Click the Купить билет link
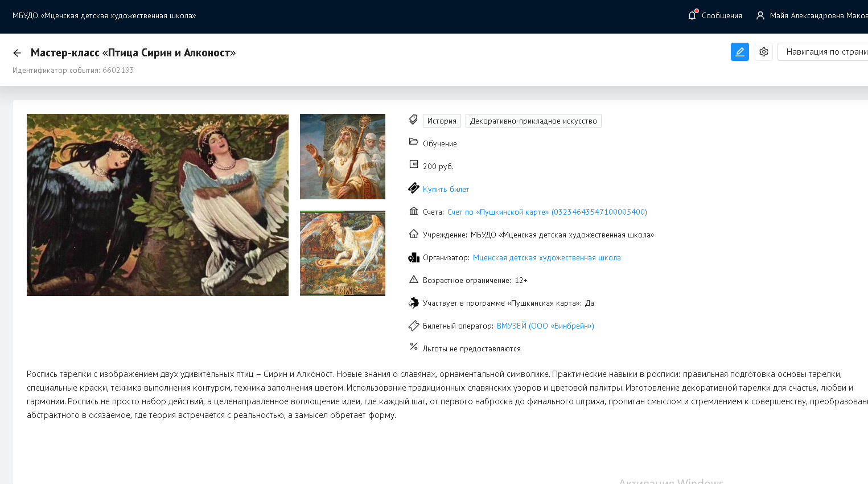 (446, 189)
